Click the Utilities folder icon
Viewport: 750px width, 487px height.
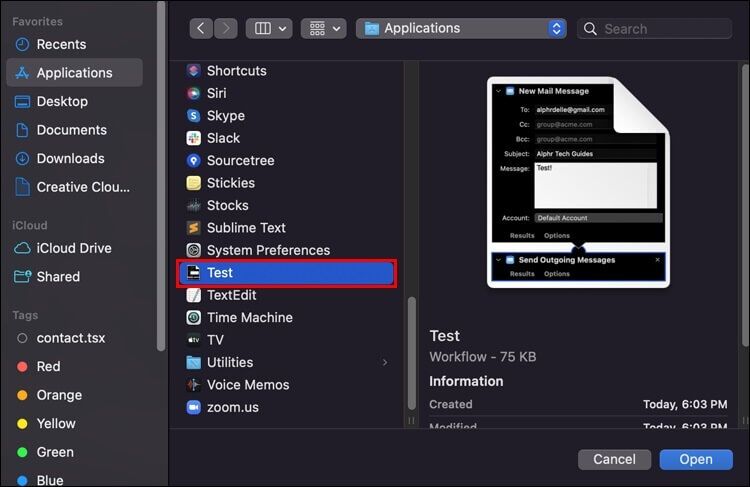193,363
